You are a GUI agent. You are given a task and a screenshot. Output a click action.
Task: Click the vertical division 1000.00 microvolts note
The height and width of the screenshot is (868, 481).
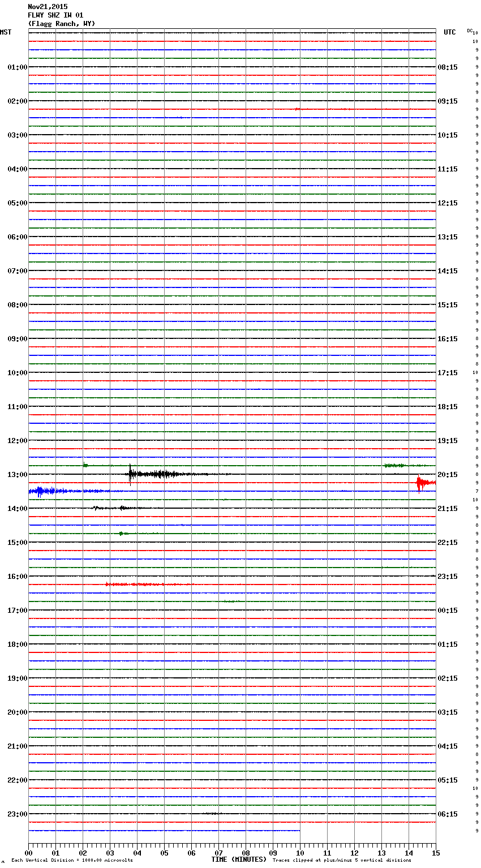[x=72, y=860]
